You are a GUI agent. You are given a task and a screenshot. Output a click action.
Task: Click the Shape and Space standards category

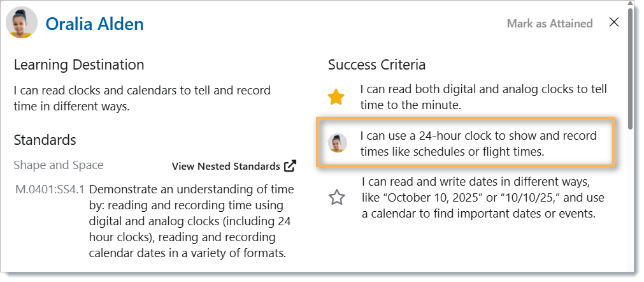tap(59, 165)
